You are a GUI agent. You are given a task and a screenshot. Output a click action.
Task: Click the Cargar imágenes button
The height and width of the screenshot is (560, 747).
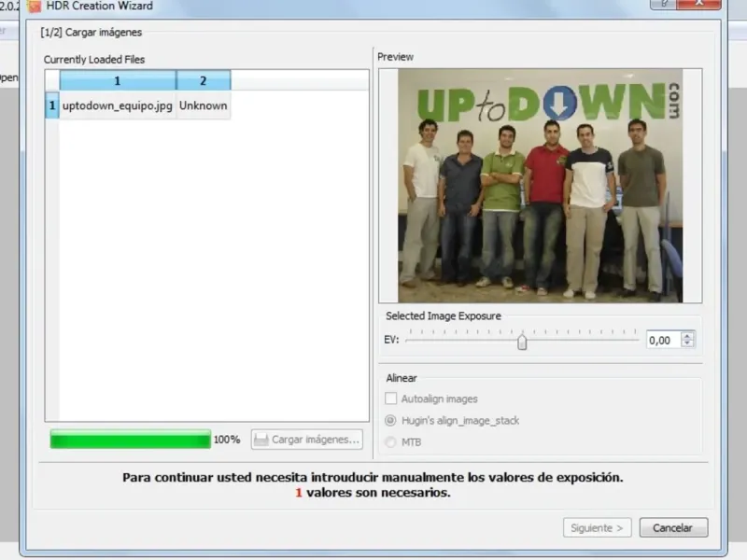(307, 440)
